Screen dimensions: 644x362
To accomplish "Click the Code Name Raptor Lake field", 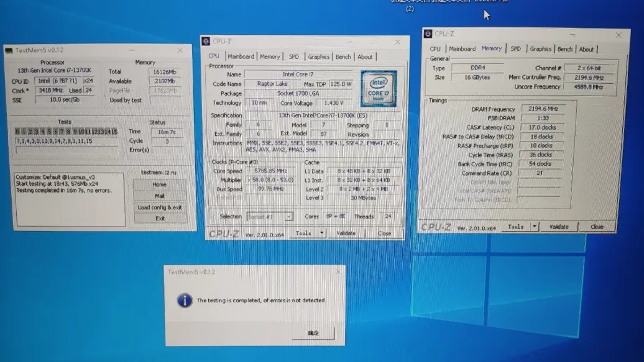I will click(272, 84).
